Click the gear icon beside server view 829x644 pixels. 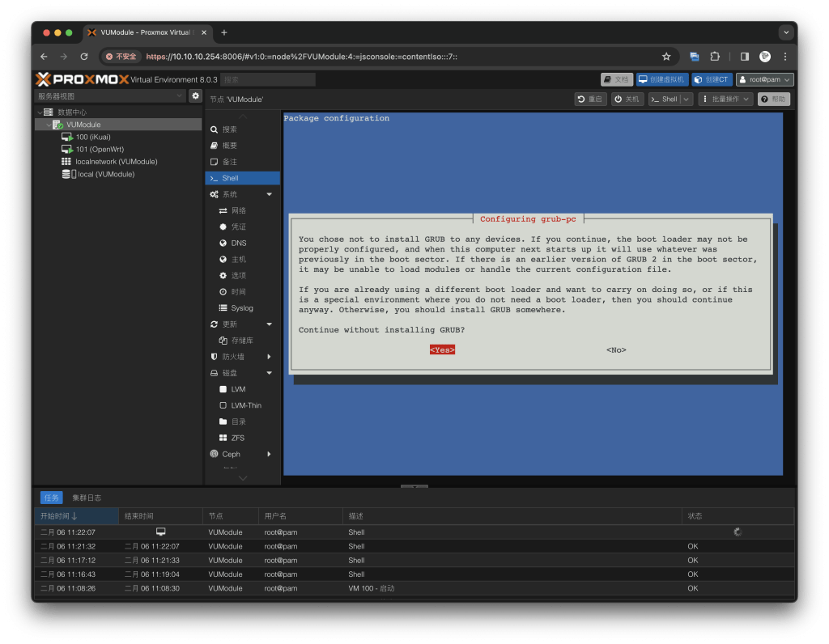pos(195,95)
